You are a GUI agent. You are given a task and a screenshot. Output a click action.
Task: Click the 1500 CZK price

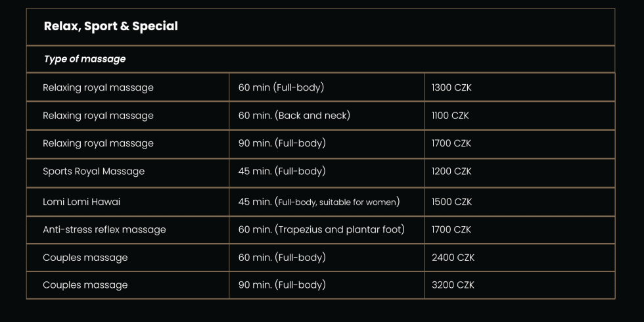(451, 202)
